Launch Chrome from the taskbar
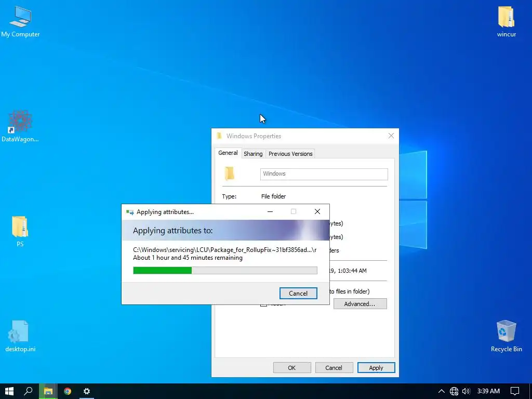Screen dimensions: 532x399 click(x=68, y=391)
